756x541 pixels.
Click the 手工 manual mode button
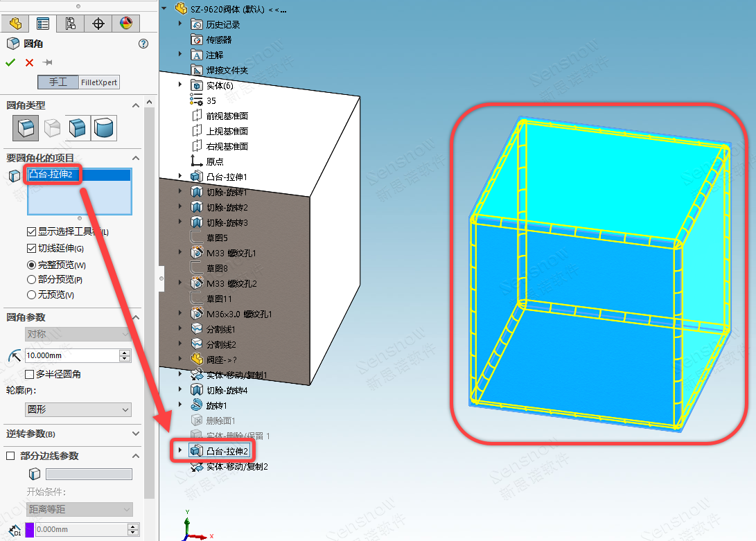58,82
